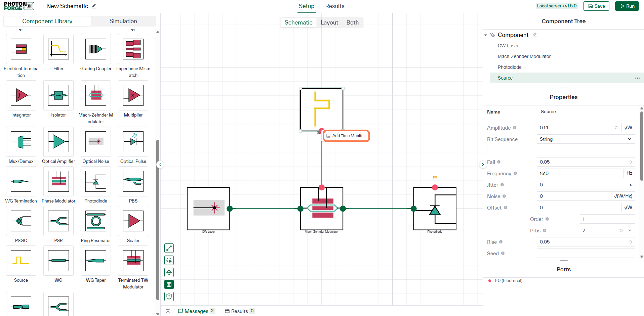The height and width of the screenshot is (316, 644).
Task: Collapse the Component tree node
Action: pos(486,35)
